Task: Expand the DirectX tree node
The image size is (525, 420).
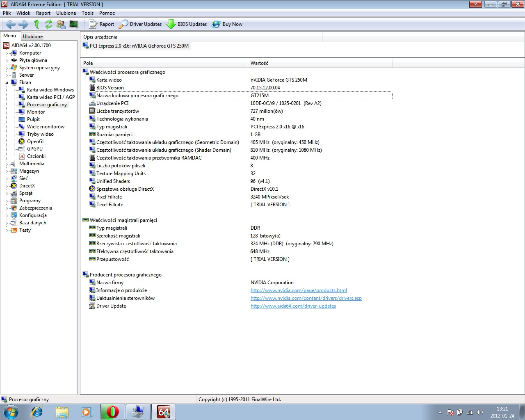Action: pos(7,186)
